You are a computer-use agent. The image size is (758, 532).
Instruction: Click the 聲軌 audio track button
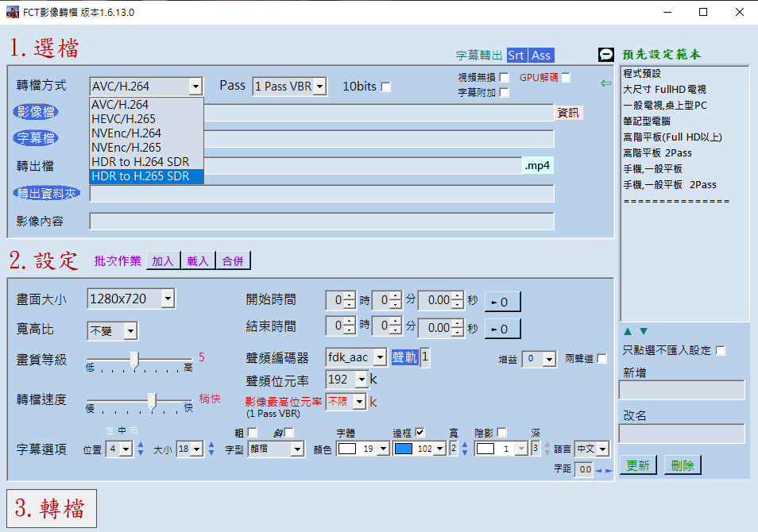click(x=404, y=357)
